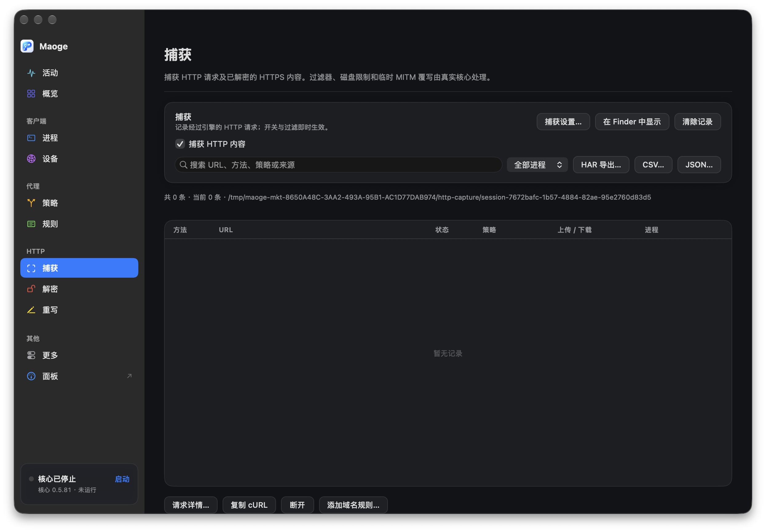Click the 上传 / 下载 column header

pos(574,230)
